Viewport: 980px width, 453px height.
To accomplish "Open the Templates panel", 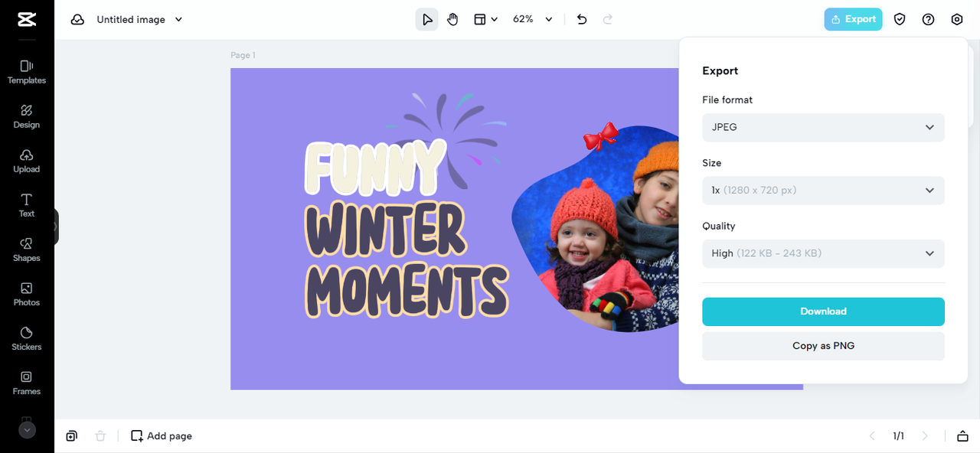I will tap(27, 72).
